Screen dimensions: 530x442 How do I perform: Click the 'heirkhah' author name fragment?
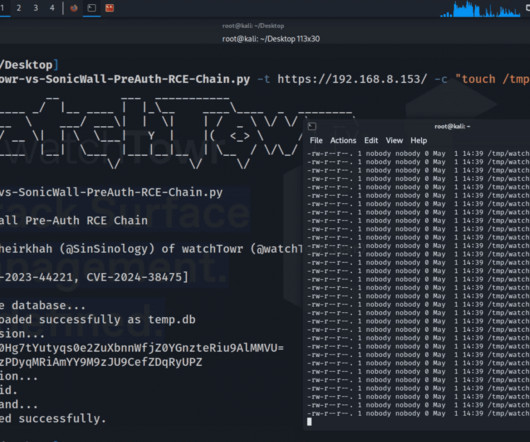[26, 249]
